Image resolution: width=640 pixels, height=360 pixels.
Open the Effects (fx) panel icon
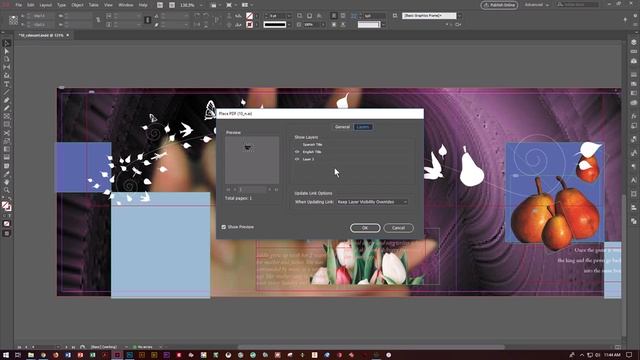point(633,116)
